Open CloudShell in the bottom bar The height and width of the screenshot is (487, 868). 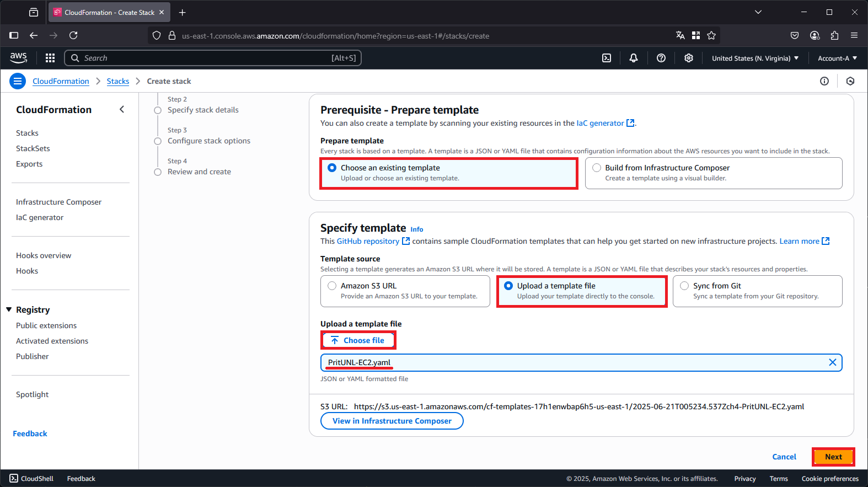(31, 478)
